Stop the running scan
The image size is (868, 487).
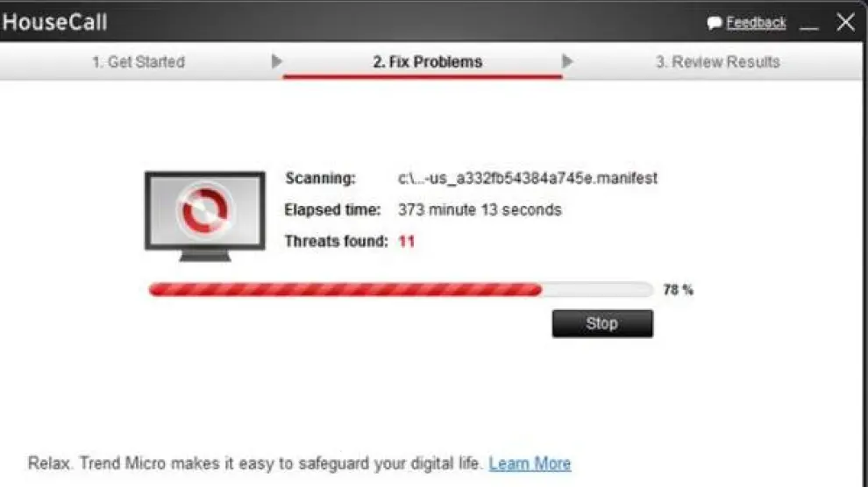click(602, 323)
